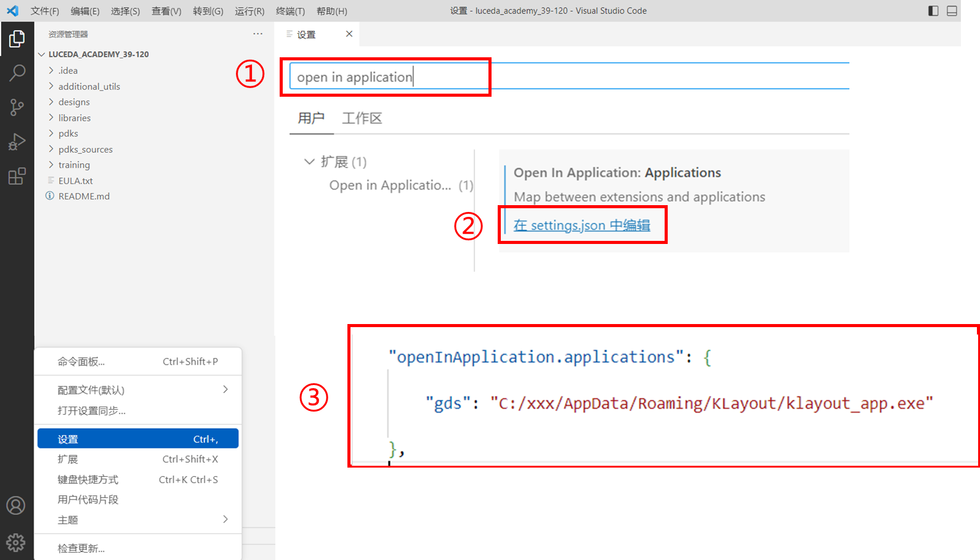This screenshot has height=560, width=980.
Task: Click the VS Code logo in the title bar
Action: click(x=12, y=10)
